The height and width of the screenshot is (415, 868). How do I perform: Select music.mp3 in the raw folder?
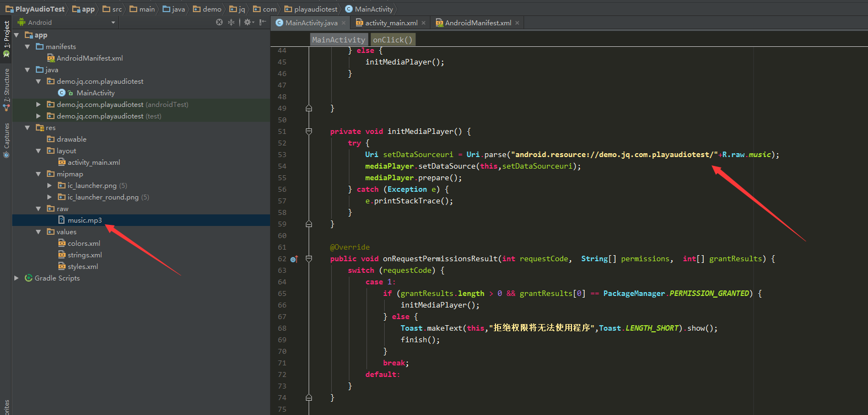pyautogui.click(x=84, y=220)
